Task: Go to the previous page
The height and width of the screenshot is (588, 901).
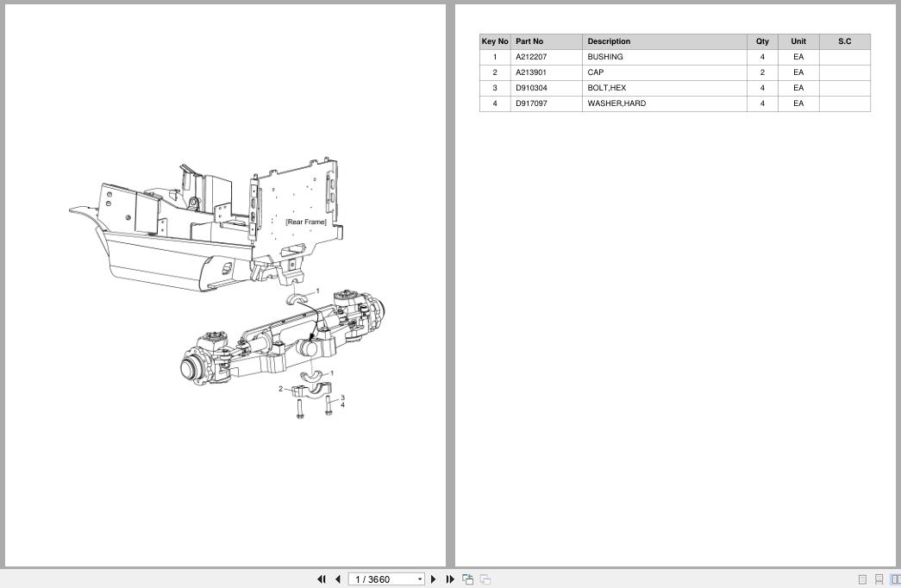Action: click(338, 579)
